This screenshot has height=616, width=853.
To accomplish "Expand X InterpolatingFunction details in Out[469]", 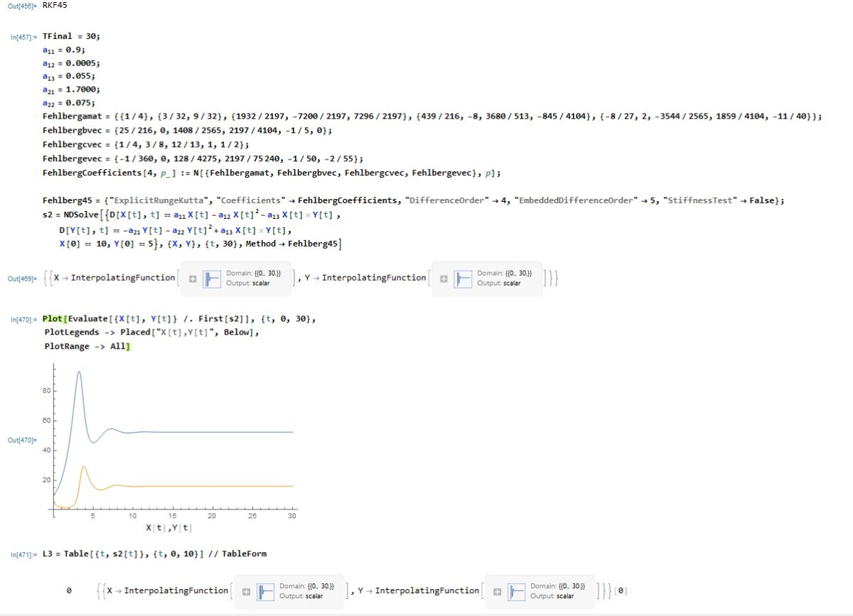I will click(193, 279).
